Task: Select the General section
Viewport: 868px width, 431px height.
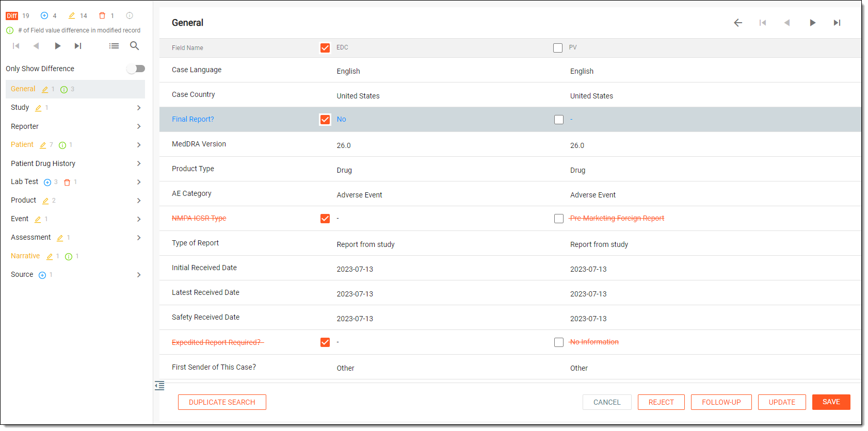Action: click(75, 89)
